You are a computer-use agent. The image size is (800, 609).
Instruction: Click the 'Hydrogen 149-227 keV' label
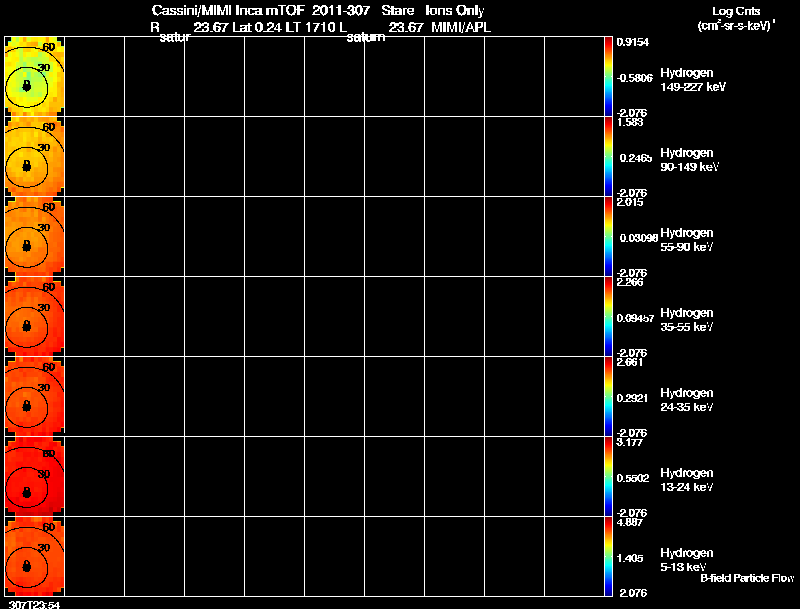(x=693, y=80)
